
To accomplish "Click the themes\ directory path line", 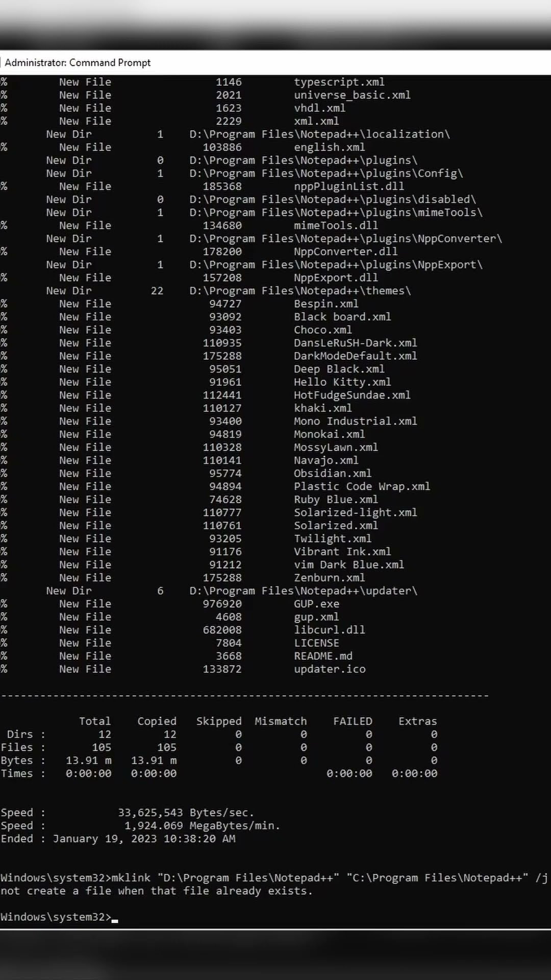I will coord(300,291).
